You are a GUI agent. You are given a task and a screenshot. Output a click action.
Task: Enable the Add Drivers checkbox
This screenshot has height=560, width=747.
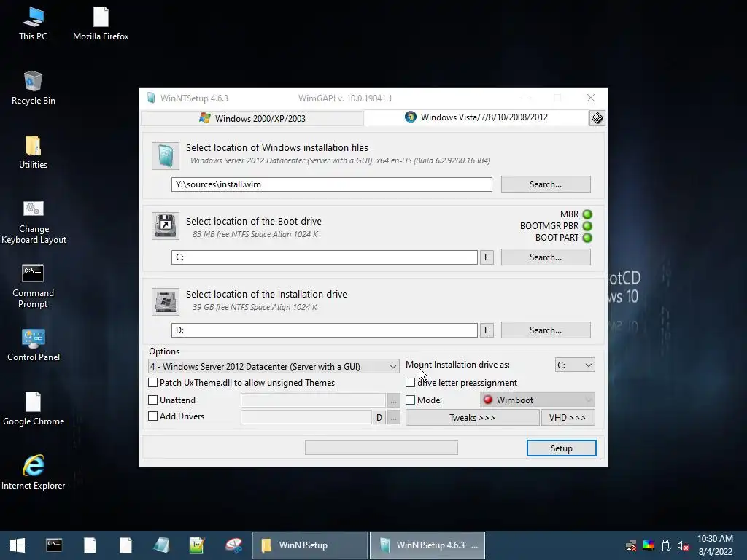click(153, 416)
